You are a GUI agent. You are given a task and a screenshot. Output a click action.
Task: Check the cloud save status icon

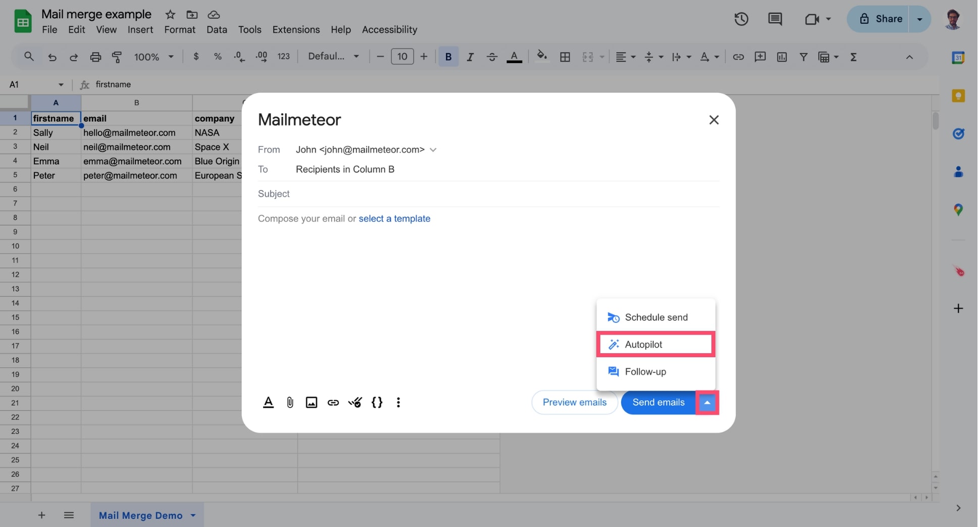(x=214, y=15)
